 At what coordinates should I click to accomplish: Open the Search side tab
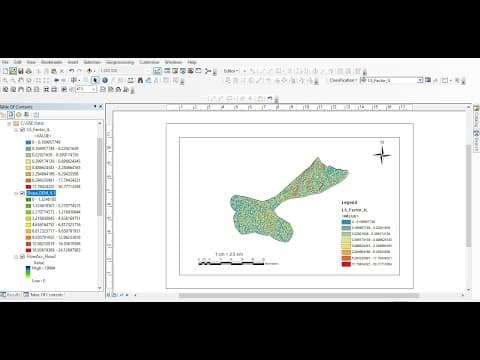point(476,142)
